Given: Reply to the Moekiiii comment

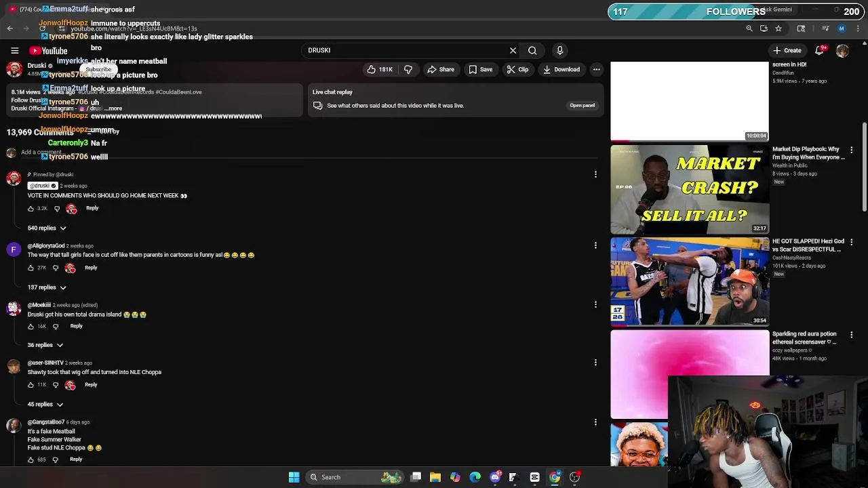Looking at the screenshot, I should point(76,326).
